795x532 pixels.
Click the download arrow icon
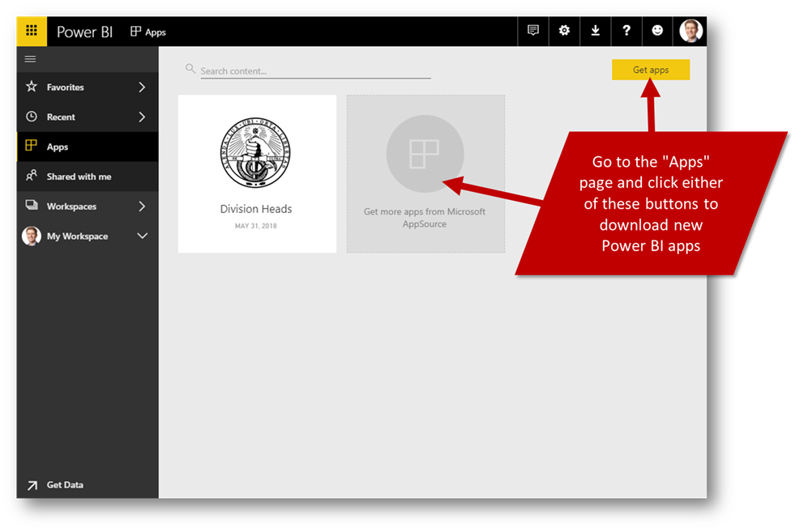pyautogui.click(x=595, y=31)
